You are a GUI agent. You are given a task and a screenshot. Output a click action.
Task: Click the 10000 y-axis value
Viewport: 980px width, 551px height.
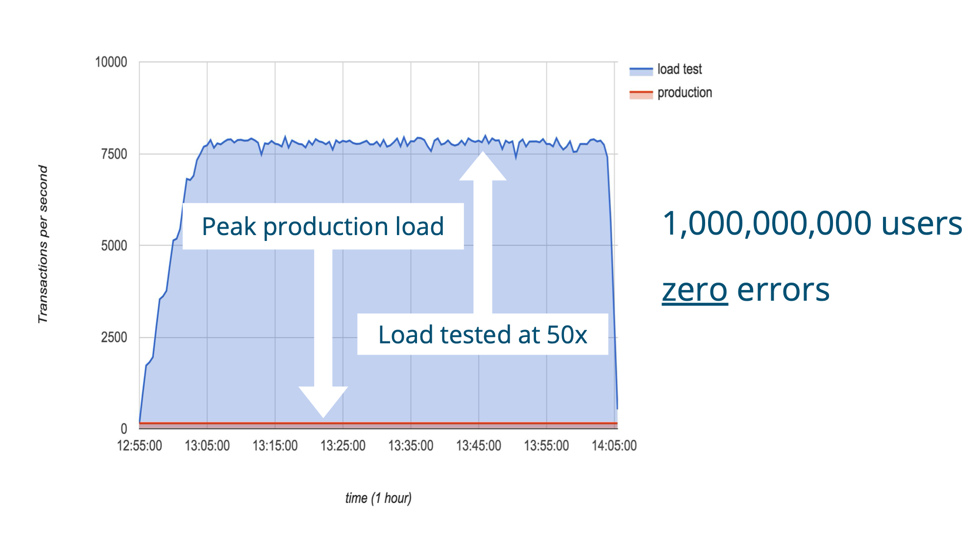111,62
